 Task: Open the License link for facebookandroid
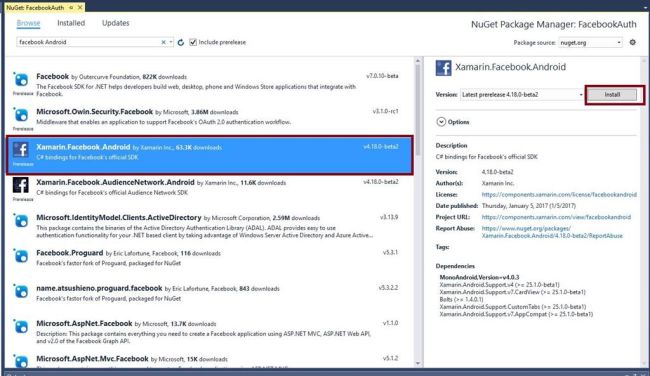tap(559, 194)
